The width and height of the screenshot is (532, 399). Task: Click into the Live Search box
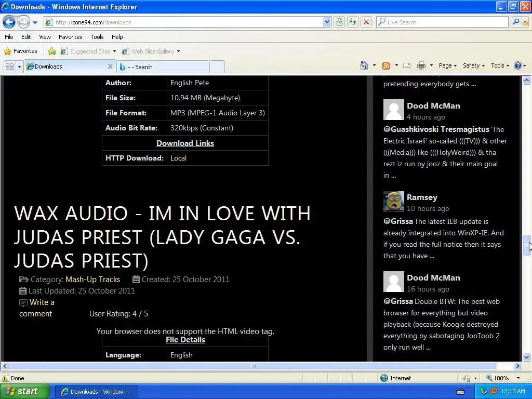click(x=442, y=22)
